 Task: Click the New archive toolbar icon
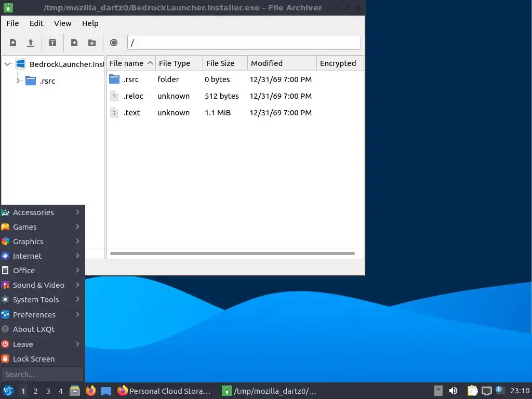[13, 43]
